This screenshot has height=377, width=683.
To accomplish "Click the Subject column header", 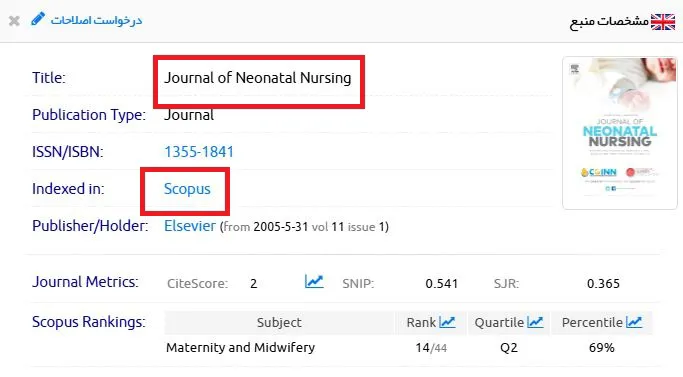I will (x=279, y=323).
